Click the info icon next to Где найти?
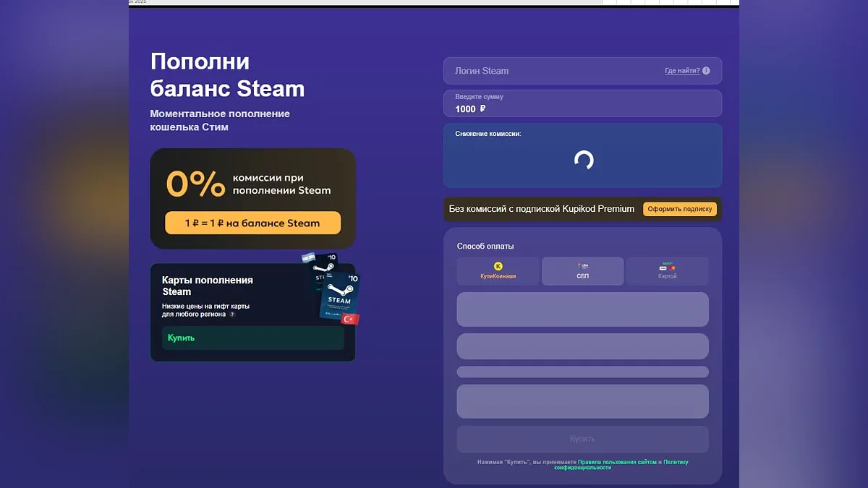Image resolution: width=868 pixels, height=488 pixels. coord(706,71)
